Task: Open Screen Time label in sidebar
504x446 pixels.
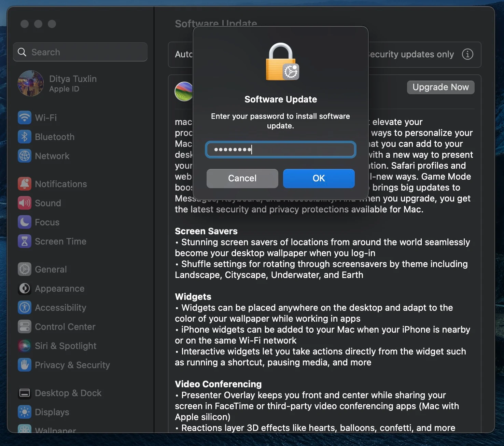Action: click(60, 241)
